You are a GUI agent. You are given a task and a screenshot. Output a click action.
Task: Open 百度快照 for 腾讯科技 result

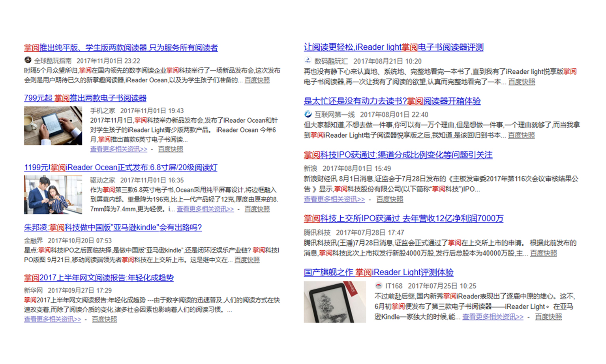coord(543,253)
